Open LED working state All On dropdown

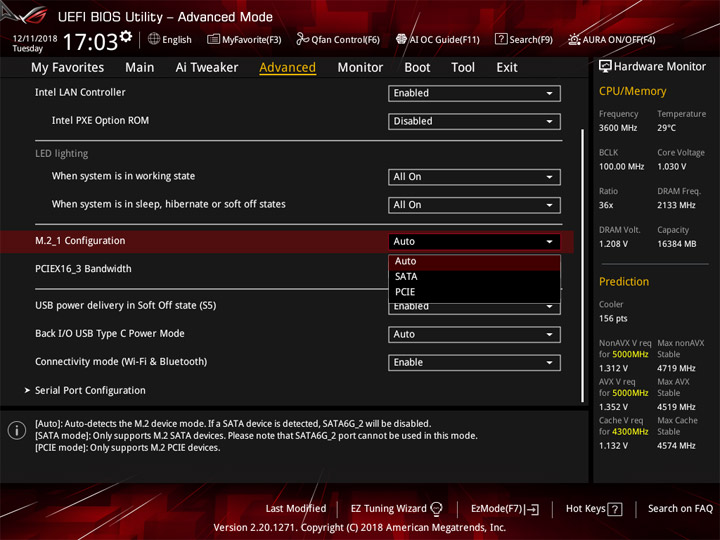coord(474,177)
